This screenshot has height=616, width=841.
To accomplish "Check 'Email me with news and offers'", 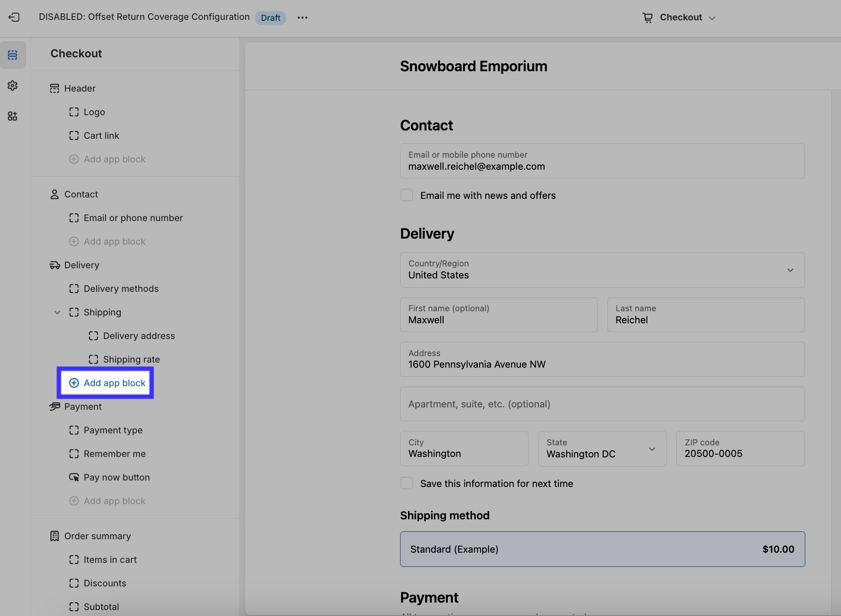I will click(407, 195).
